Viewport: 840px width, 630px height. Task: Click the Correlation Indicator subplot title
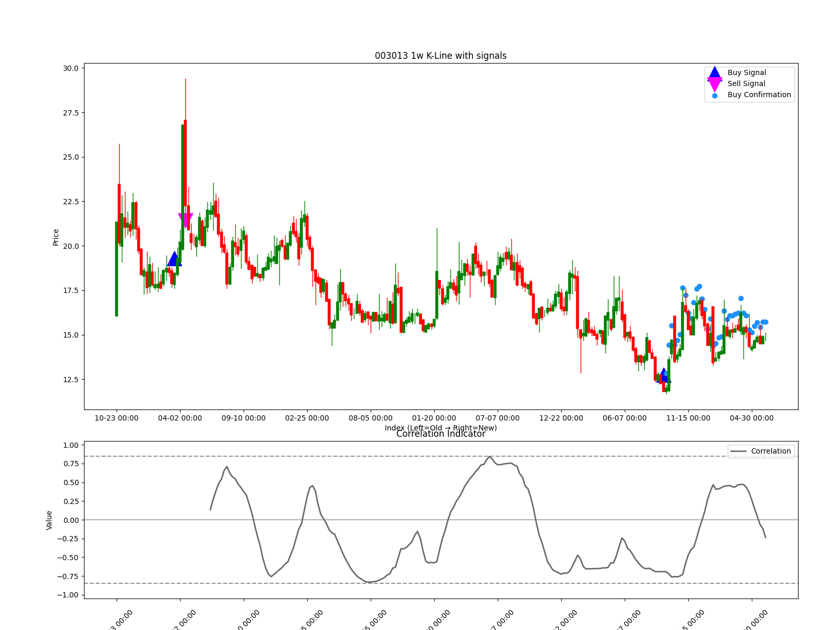(x=440, y=434)
